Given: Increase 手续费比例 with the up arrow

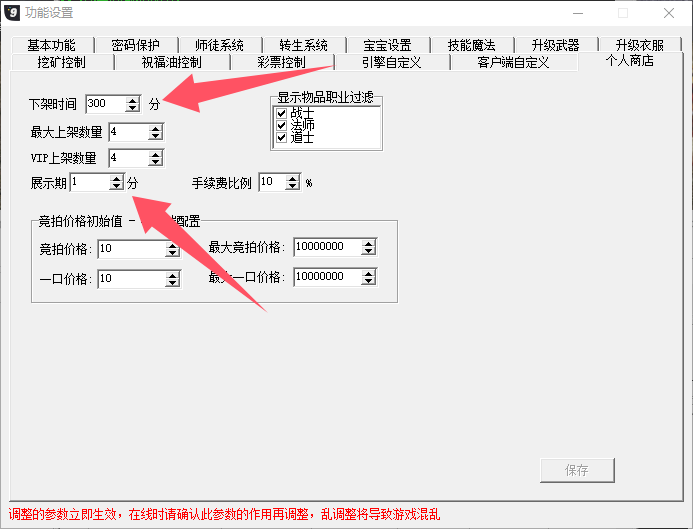Looking at the screenshot, I should point(292,179).
